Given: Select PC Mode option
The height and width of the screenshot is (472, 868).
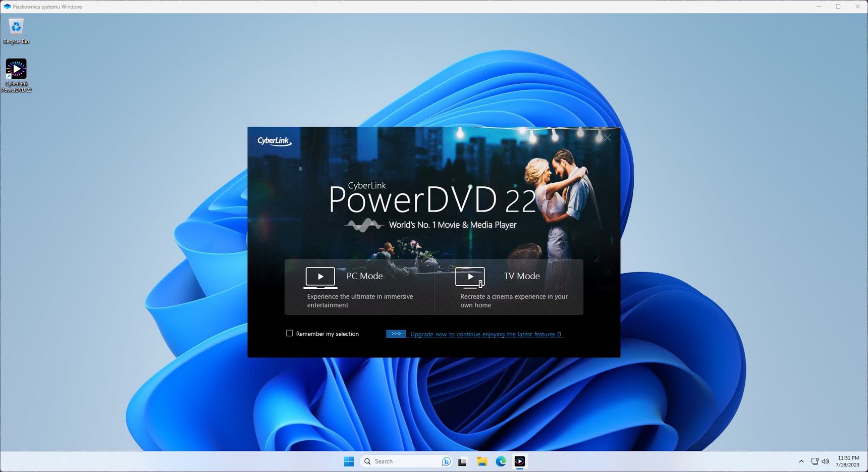Looking at the screenshot, I should (x=359, y=287).
